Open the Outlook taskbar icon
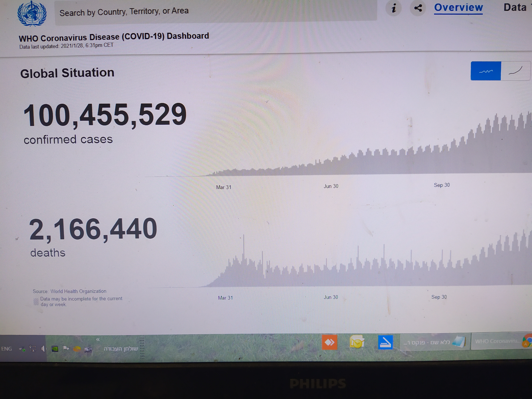Image resolution: width=532 pixels, height=399 pixels. click(357, 342)
